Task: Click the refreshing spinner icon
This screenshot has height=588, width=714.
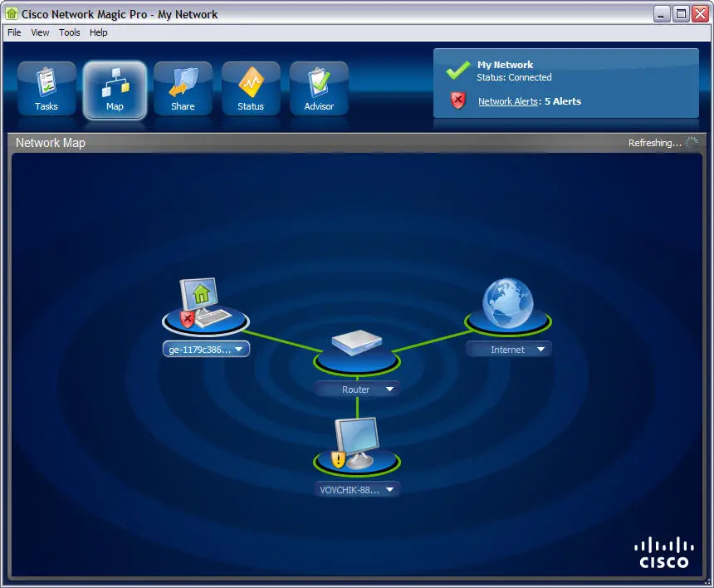Action: pos(692,143)
